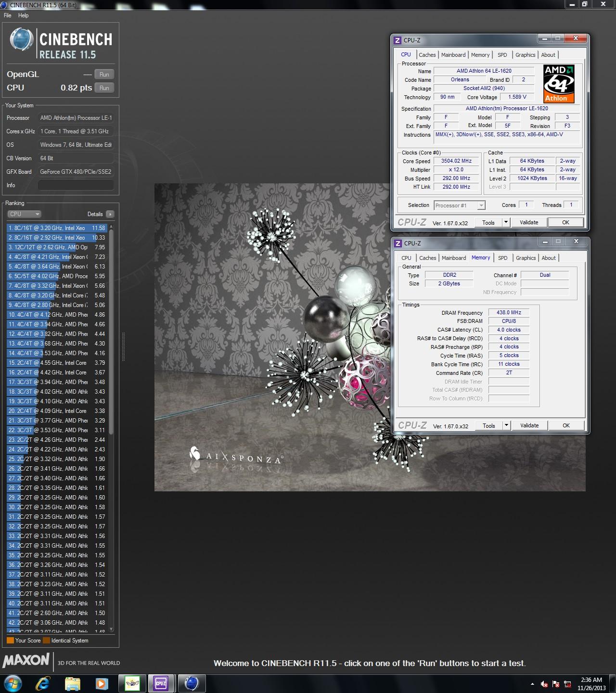
Task: Open the File menu in Cinebench
Action: [x=7, y=15]
